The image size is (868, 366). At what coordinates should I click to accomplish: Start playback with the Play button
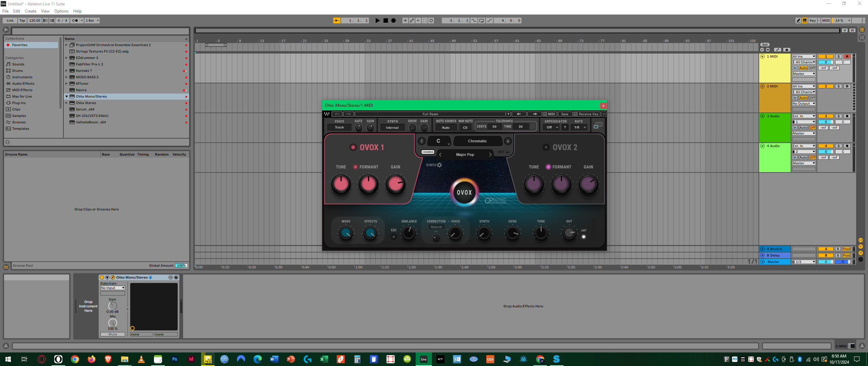[x=377, y=21]
